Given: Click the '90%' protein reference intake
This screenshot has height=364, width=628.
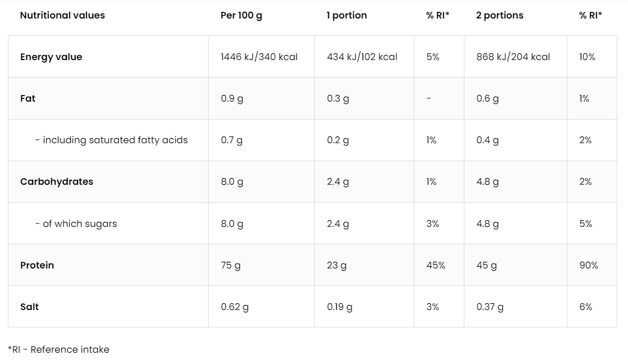Looking at the screenshot, I should [x=588, y=265].
